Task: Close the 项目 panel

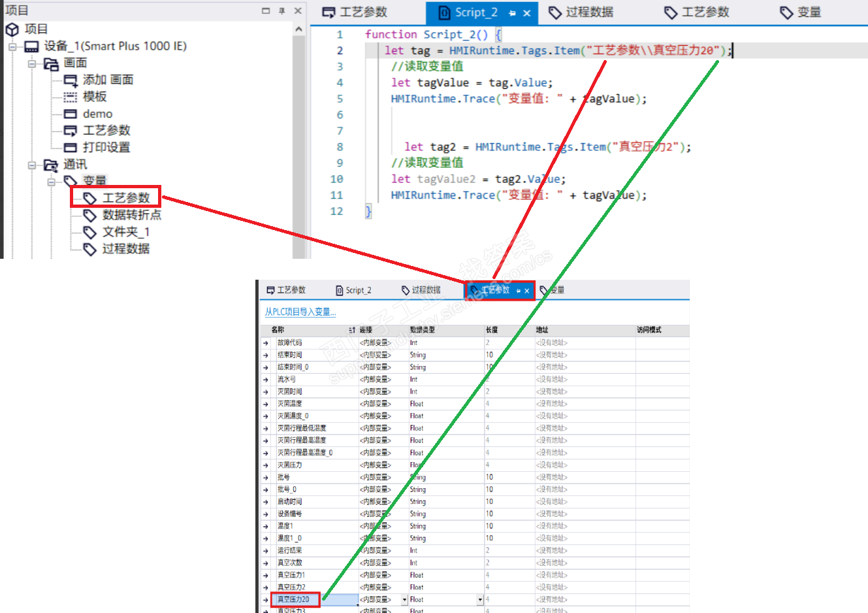Action: (x=298, y=10)
